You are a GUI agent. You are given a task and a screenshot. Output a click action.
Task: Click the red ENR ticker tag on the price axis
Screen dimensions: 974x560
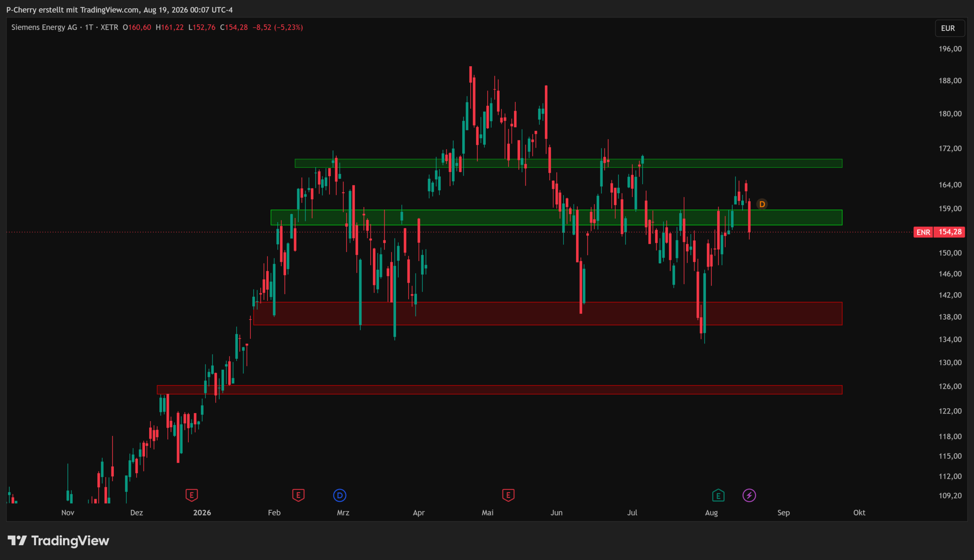click(923, 232)
